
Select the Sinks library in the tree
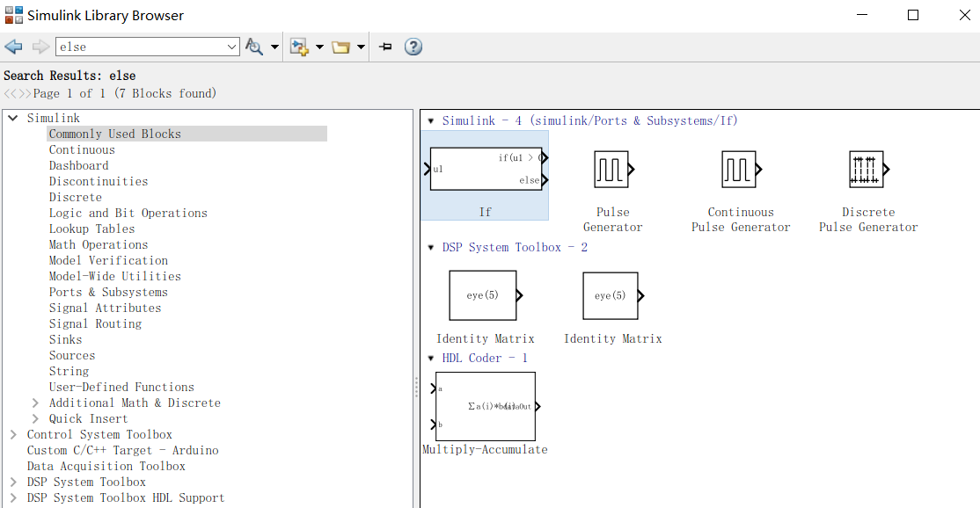[65, 339]
